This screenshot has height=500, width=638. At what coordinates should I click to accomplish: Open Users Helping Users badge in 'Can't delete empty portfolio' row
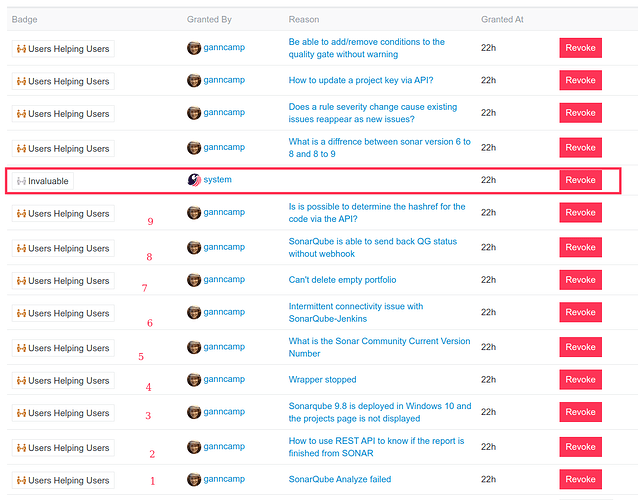point(63,281)
